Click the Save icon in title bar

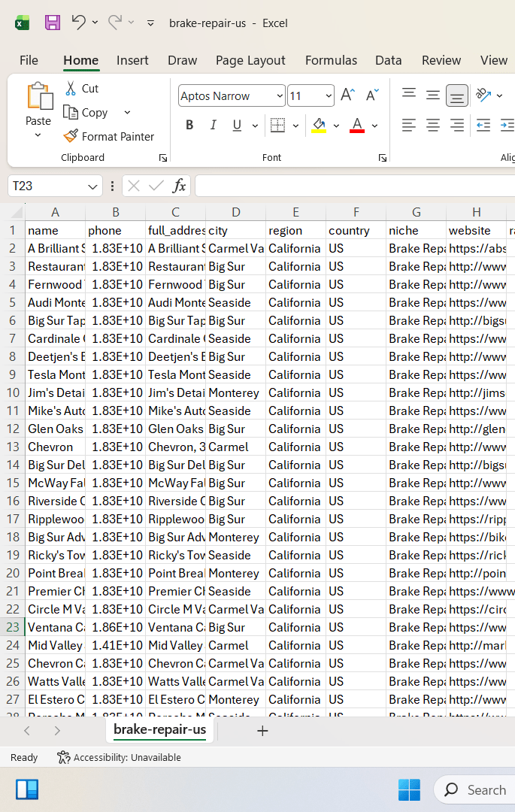(53, 23)
